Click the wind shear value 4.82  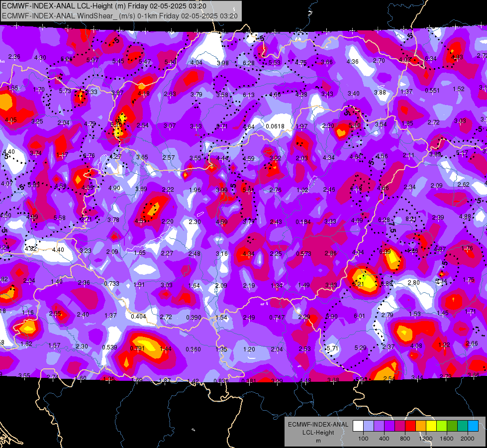click(x=30, y=249)
